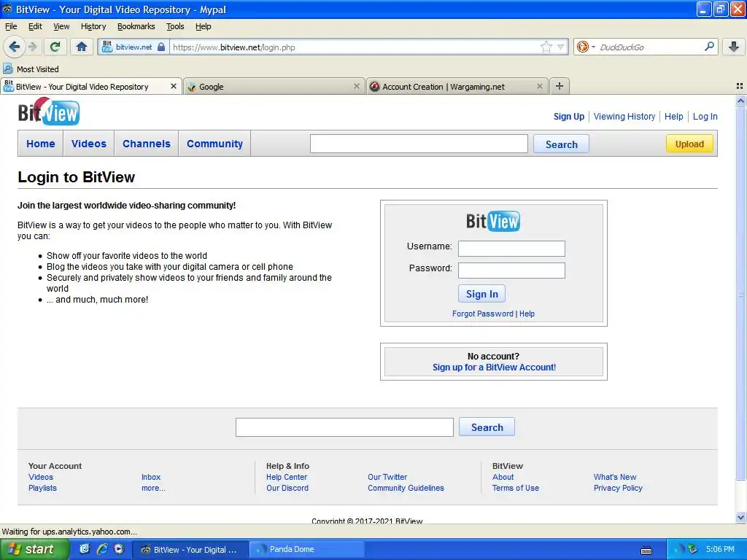Click the Forgot Password link
Image resolution: width=747 pixels, height=560 pixels.
coord(483,314)
